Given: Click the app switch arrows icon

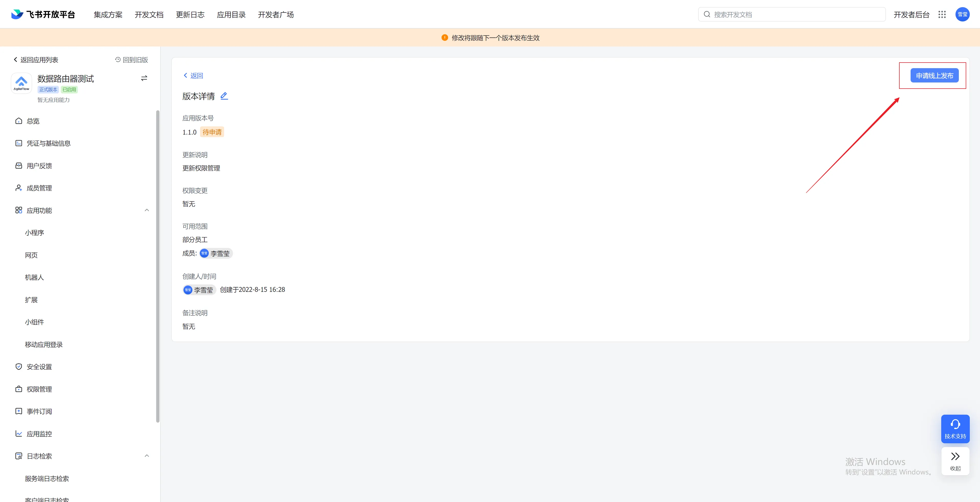Looking at the screenshot, I should tap(144, 78).
